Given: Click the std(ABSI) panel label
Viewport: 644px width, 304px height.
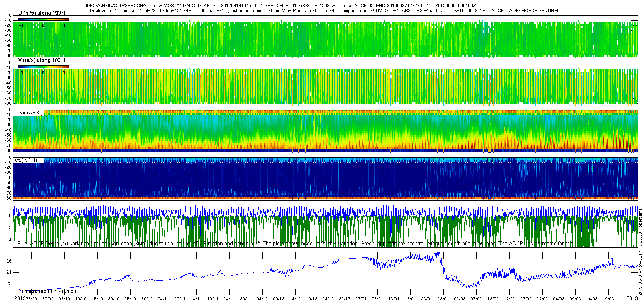Looking at the screenshot, I should tap(26, 160).
